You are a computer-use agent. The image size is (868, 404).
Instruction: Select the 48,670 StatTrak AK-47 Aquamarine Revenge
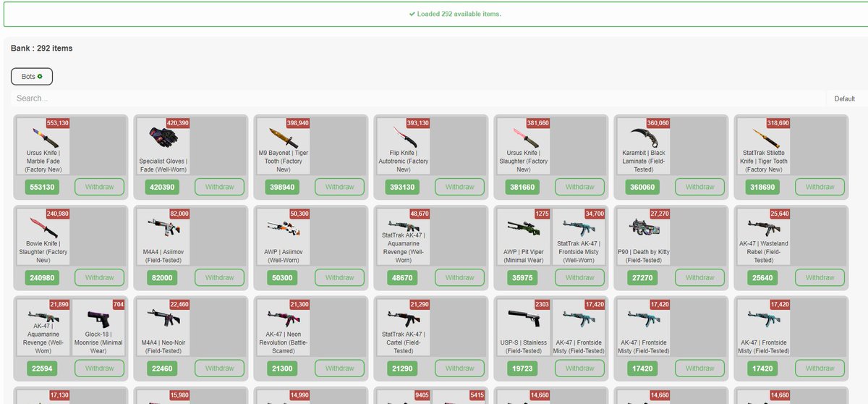[x=404, y=237]
